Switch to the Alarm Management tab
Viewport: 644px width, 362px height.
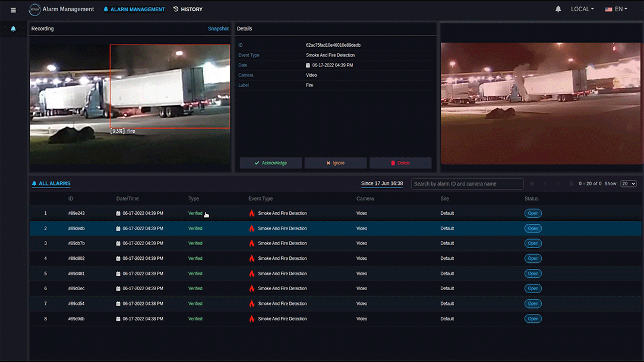click(134, 9)
